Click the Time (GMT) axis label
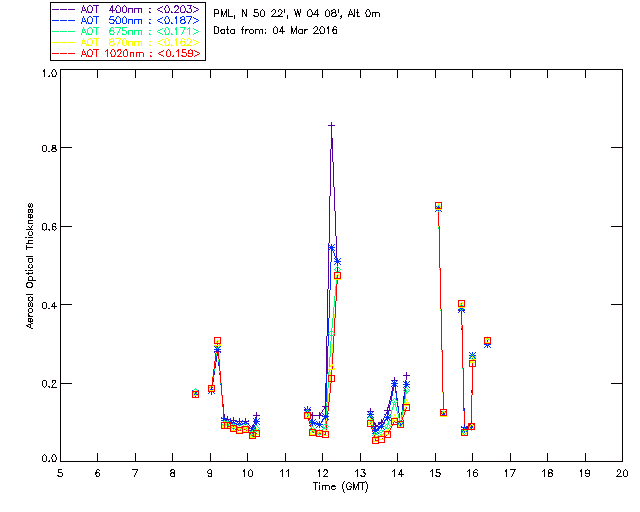The height and width of the screenshot is (512, 640). [x=341, y=486]
